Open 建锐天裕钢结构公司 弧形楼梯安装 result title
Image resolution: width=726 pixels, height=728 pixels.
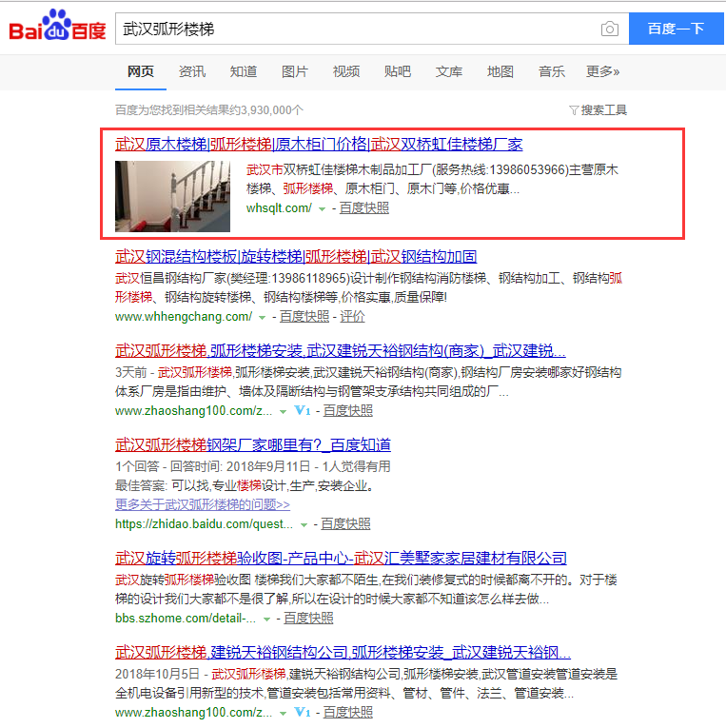(x=343, y=652)
